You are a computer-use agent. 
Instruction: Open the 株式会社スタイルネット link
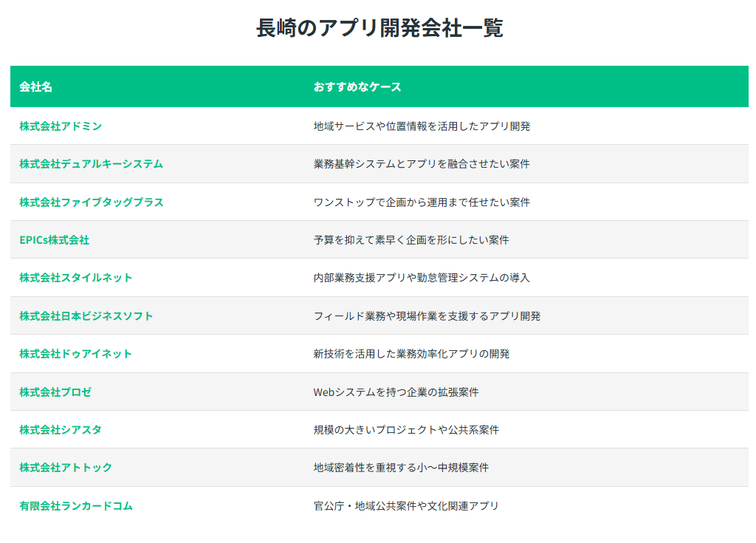tap(76, 278)
